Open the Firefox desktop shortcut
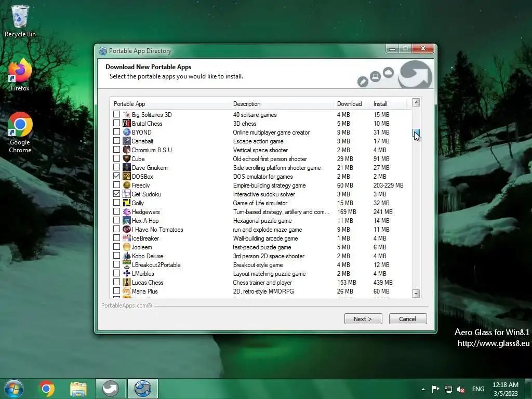The width and height of the screenshot is (532, 399). (20, 75)
